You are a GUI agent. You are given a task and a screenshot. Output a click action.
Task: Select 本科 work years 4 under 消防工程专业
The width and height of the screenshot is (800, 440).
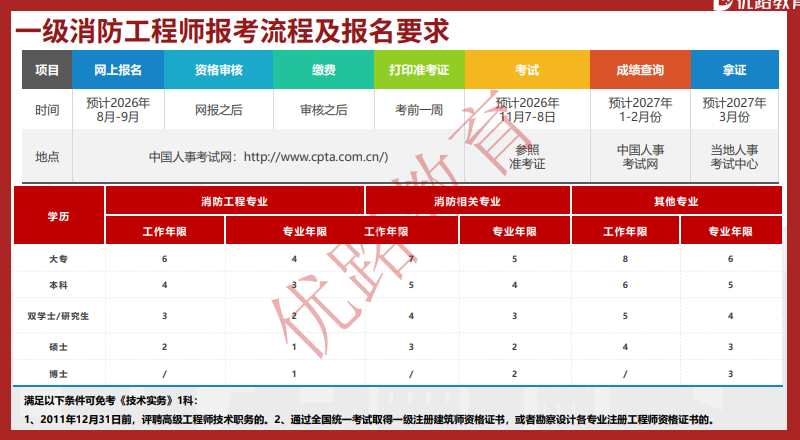(164, 285)
